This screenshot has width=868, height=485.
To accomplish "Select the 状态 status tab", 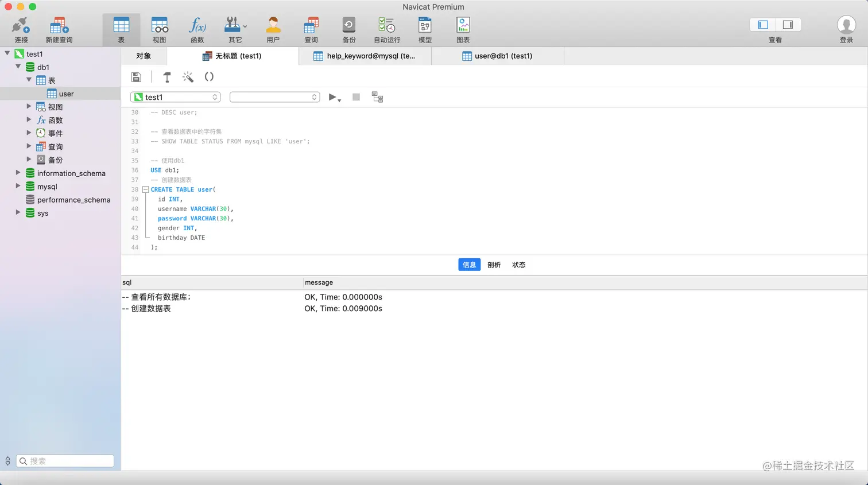I will 519,265.
